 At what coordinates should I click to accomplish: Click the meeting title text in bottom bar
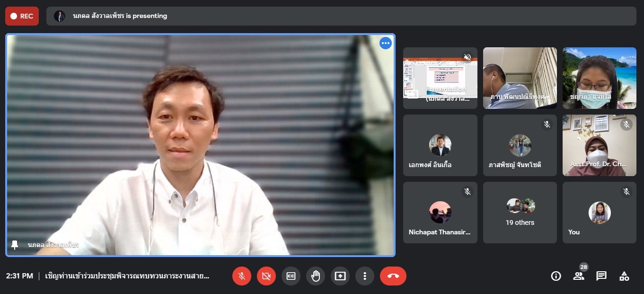click(127, 276)
